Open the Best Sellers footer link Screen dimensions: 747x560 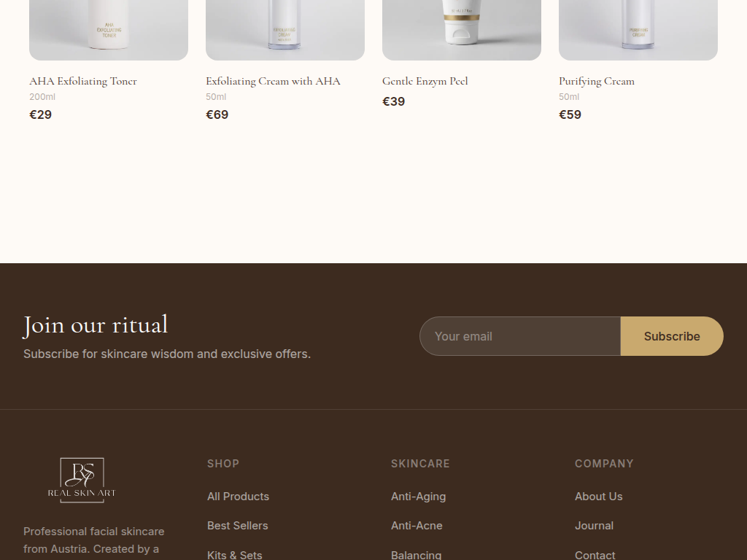click(238, 526)
